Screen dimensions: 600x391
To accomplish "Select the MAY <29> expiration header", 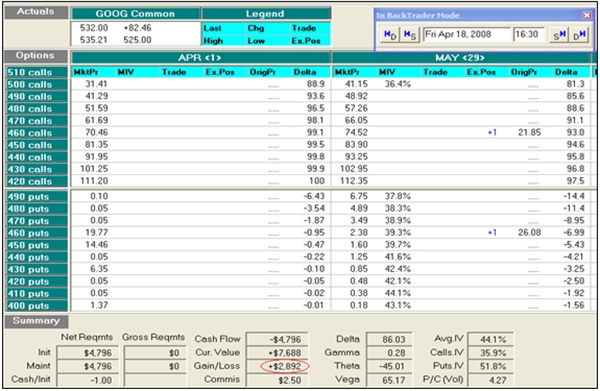I will 460,58.
